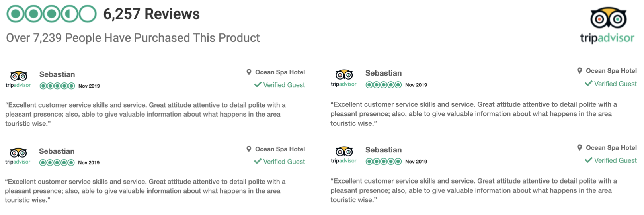
Task: Click the green checkmark in the top-left review
Action: pos(258,85)
